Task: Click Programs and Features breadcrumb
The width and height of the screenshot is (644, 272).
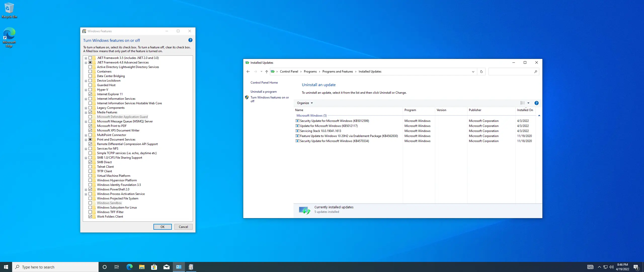Action: 337,72
